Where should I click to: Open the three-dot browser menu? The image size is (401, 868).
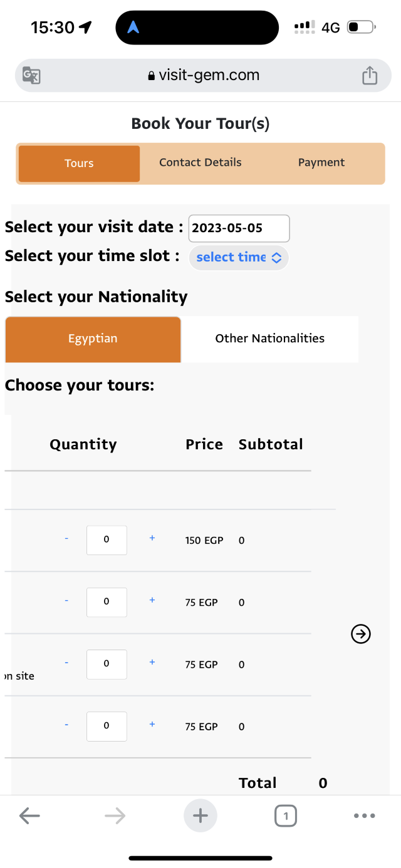click(365, 815)
